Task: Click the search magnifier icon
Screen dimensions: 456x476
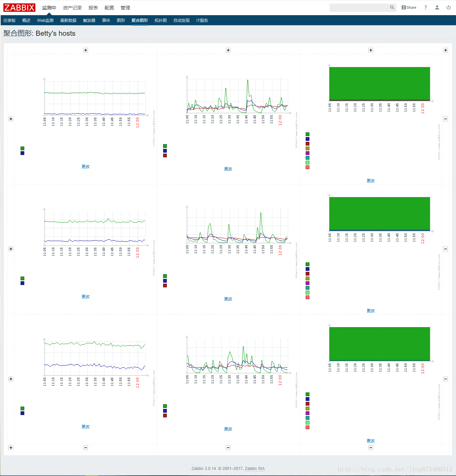Action: click(392, 7)
